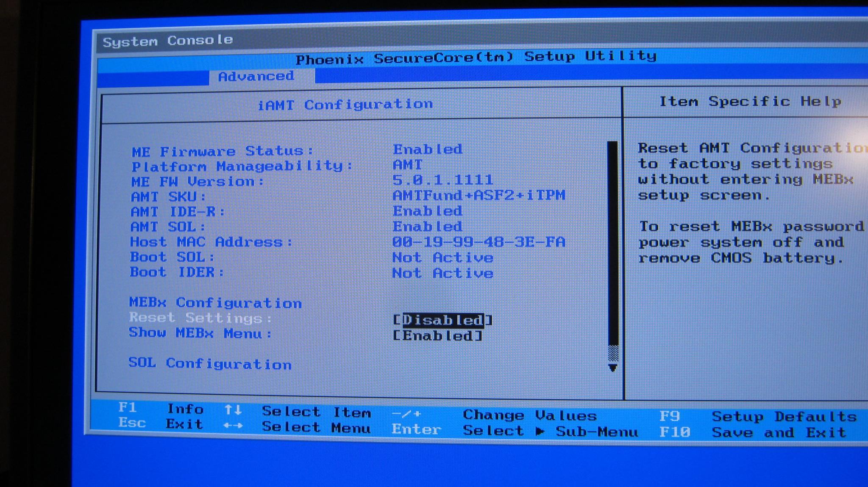Click the scrollbar down arrow
Screen dimensions: 868x487
(612, 368)
